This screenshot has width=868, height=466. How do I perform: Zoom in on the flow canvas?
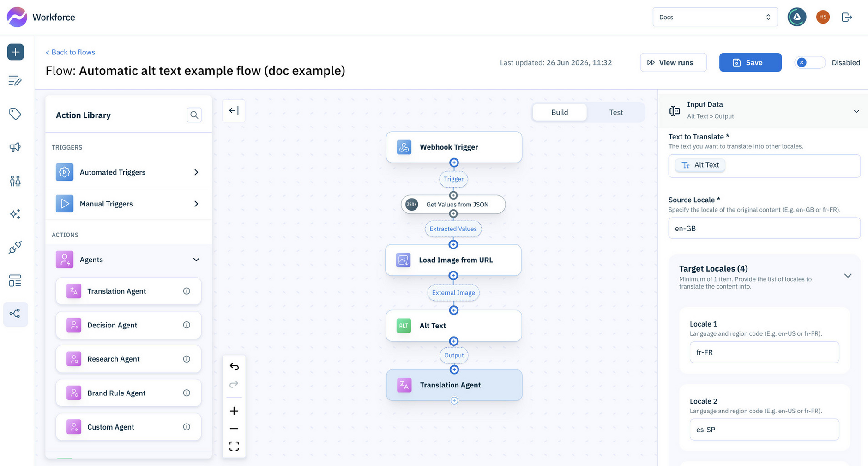pyautogui.click(x=234, y=411)
